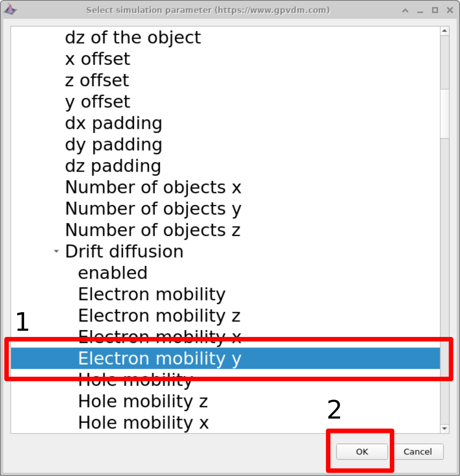The image size is (460, 476).
Task: Select the Hole mobility x parameter
Action: tap(143, 422)
